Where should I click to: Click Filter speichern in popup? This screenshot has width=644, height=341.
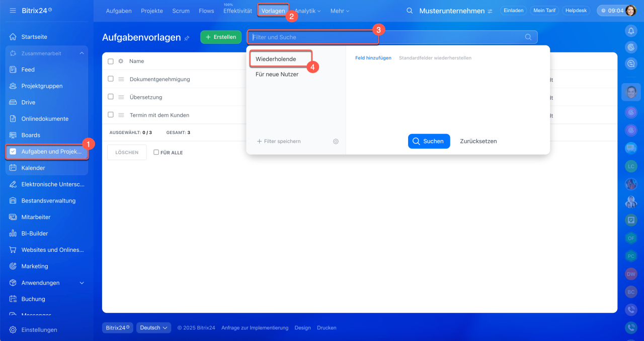279,142
